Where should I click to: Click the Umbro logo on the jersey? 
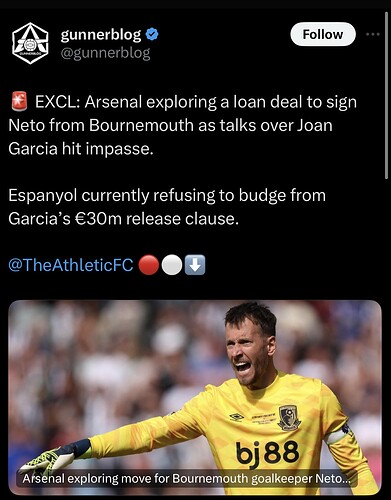(x=236, y=417)
